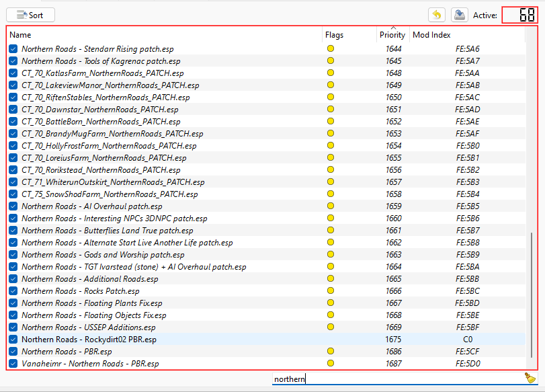Toggle checkbox for CT_70_KatlasFarm_NorthernRoads_PATCH.esp
Image resolution: width=545 pixels, height=392 pixels.
[13, 73]
